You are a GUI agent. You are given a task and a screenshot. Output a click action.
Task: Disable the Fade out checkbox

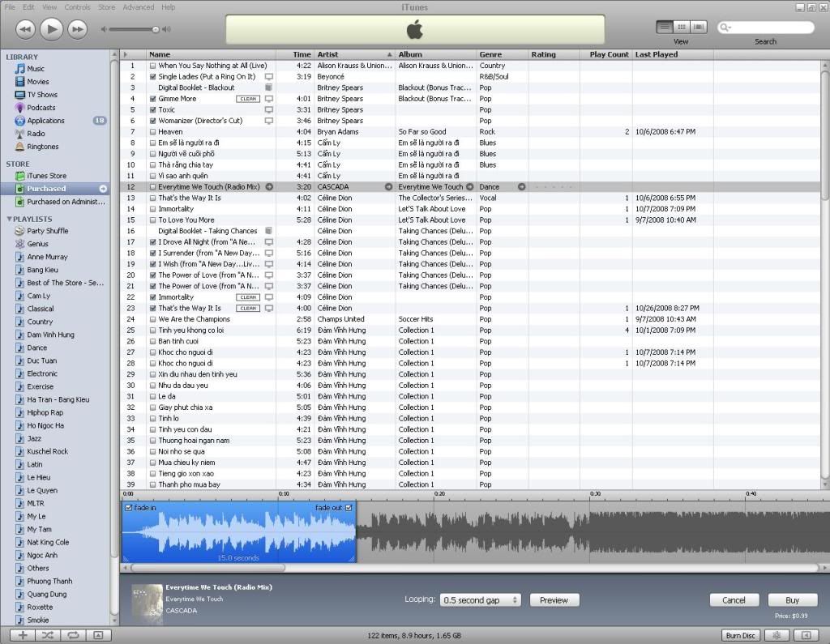349,507
